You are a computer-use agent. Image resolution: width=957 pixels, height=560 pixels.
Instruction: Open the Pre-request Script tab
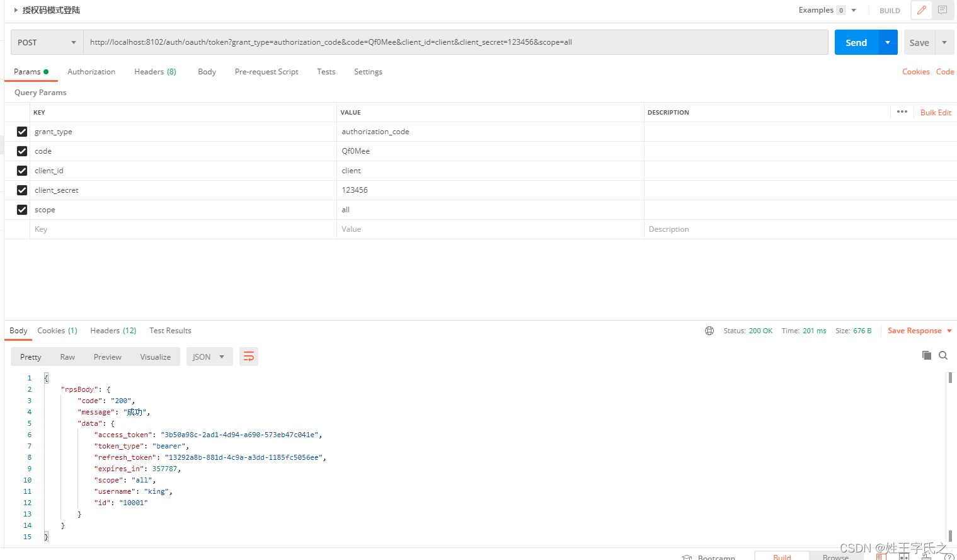point(266,72)
